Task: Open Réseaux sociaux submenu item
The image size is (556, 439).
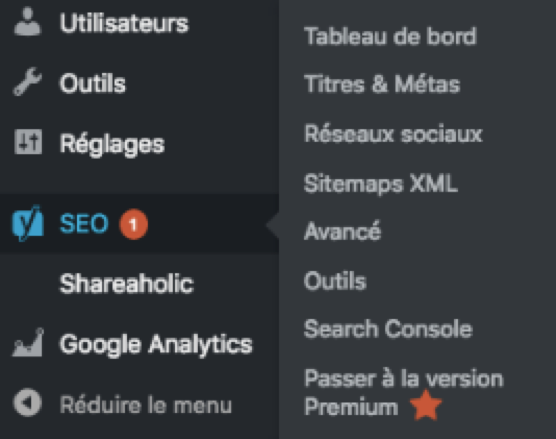Action: click(x=393, y=134)
